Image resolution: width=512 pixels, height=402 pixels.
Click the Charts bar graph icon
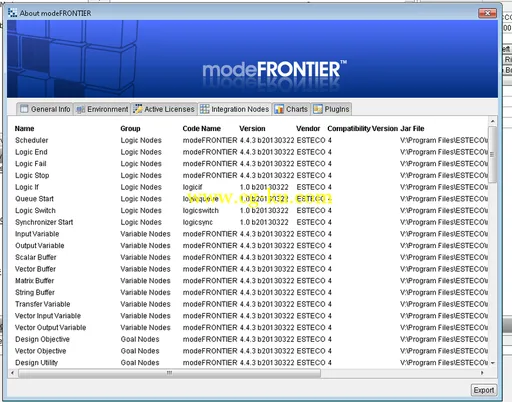point(279,109)
